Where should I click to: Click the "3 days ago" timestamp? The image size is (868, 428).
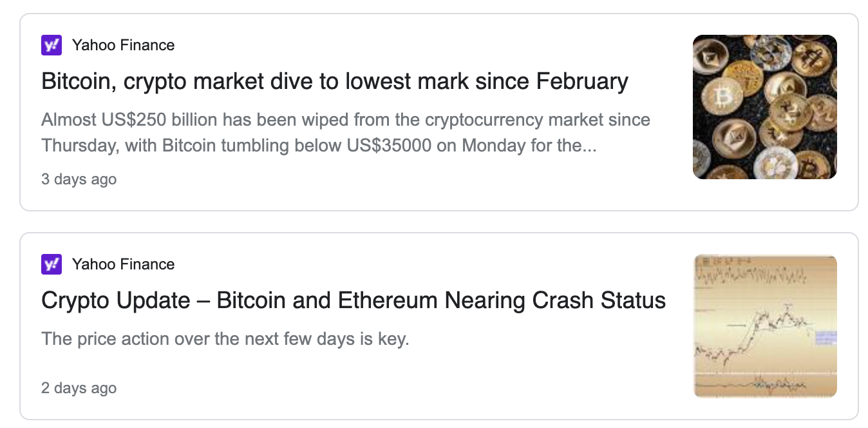[79, 179]
